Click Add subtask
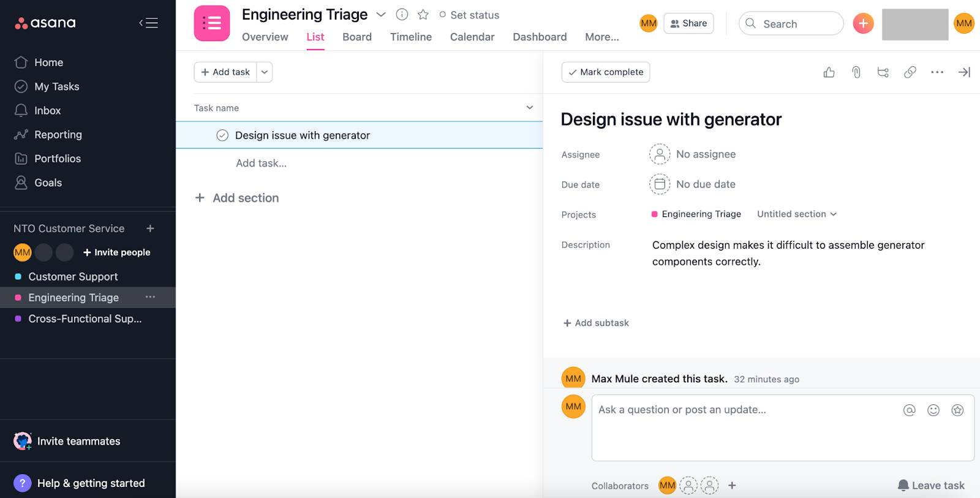This screenshot has width=980, height=498. tap(596, 323)
